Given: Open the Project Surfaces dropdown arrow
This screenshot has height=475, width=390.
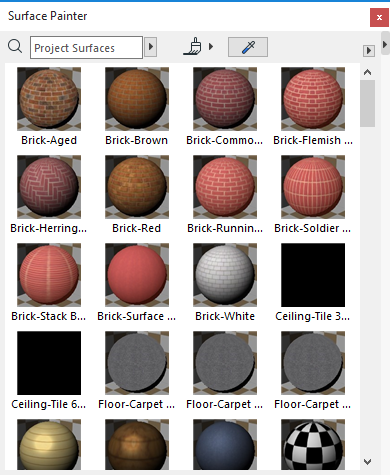Looking at the screenshot, I should click(x=151, y=47).
